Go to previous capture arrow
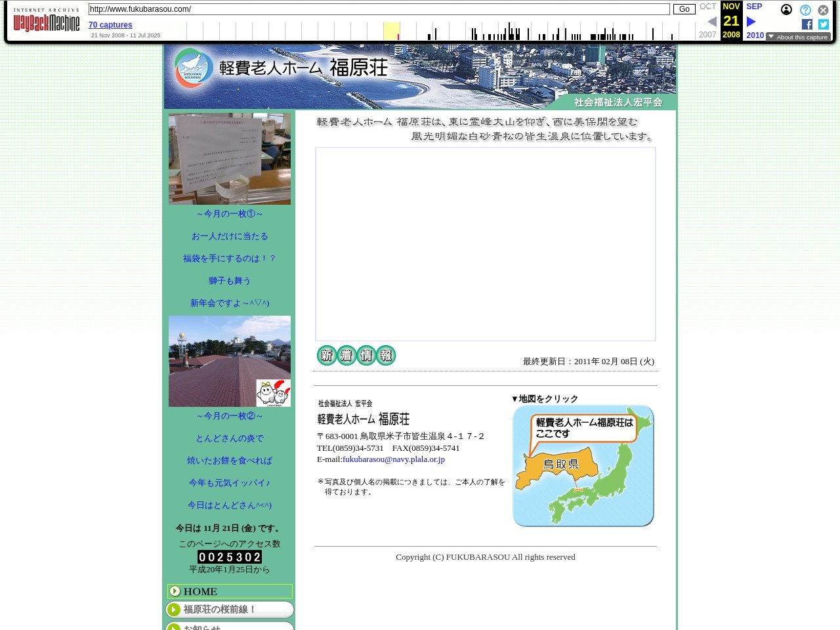The image size is (840, 630). pos(711,22)
